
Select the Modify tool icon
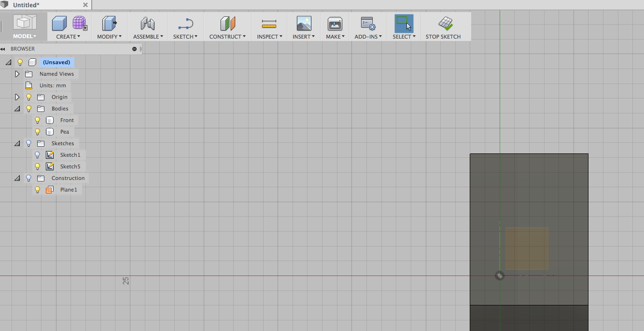click(109, 23)
